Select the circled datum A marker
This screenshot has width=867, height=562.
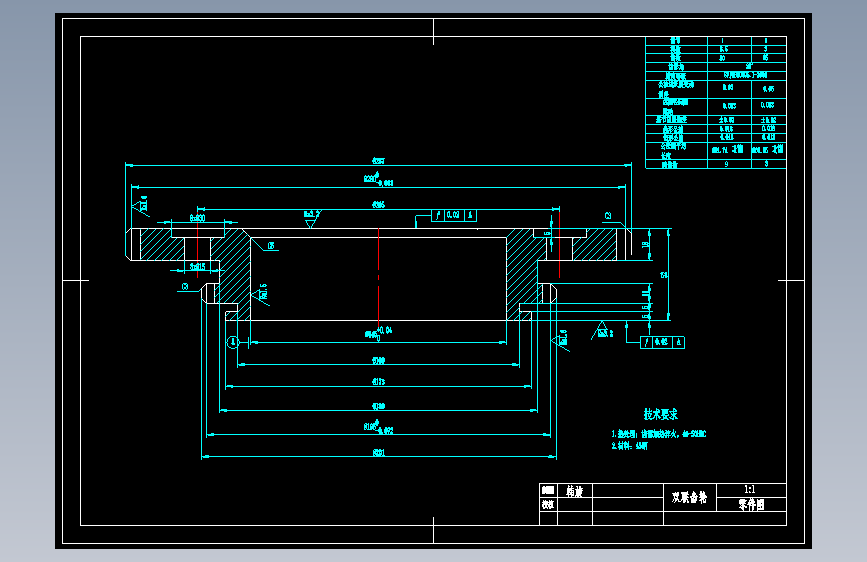233,342
